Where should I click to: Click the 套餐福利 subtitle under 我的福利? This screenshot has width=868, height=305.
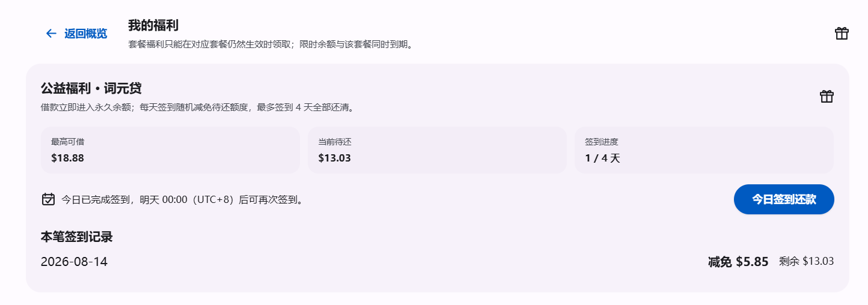pos(272,44)
